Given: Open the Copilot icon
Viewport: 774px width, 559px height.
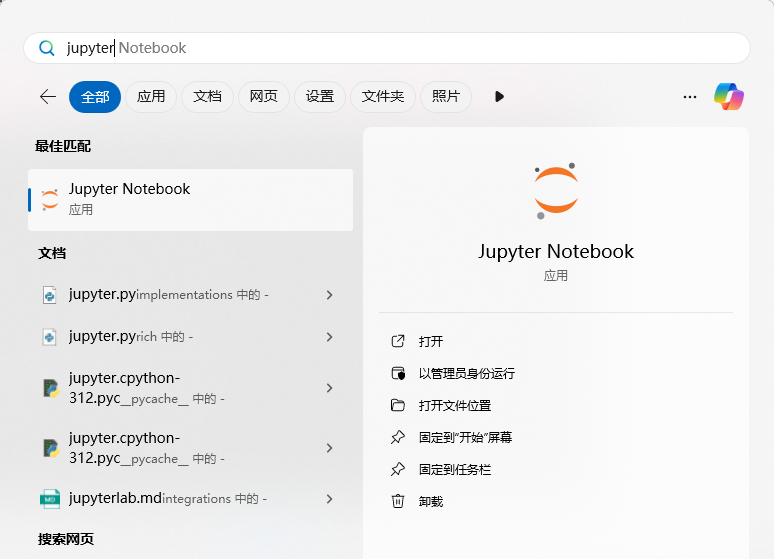Looking at the screenshot, I should pos(729,97).
